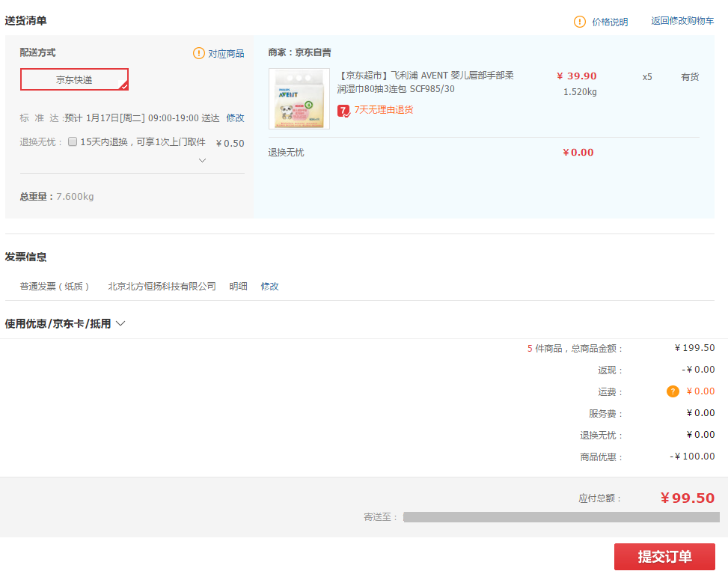Open the 价格说明 link

(x=610, y=22)
